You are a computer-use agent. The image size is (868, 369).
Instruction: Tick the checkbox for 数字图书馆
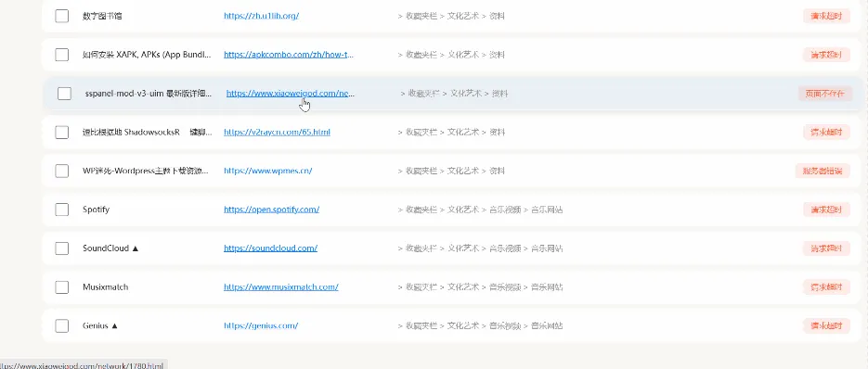61,16
